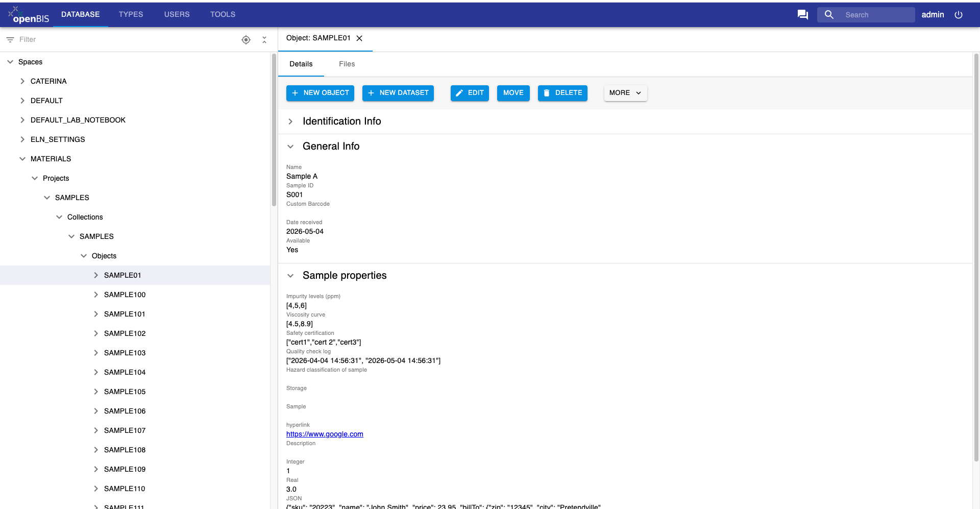Image resolution: width=980 pixels, height=509 pixels.
Task: Select SAMPLE101 in the tree
Action: click(125, 314)
